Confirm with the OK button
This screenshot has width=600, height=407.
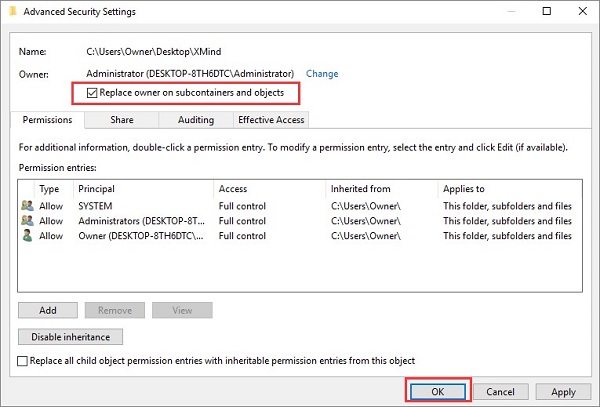click(438, 391)
